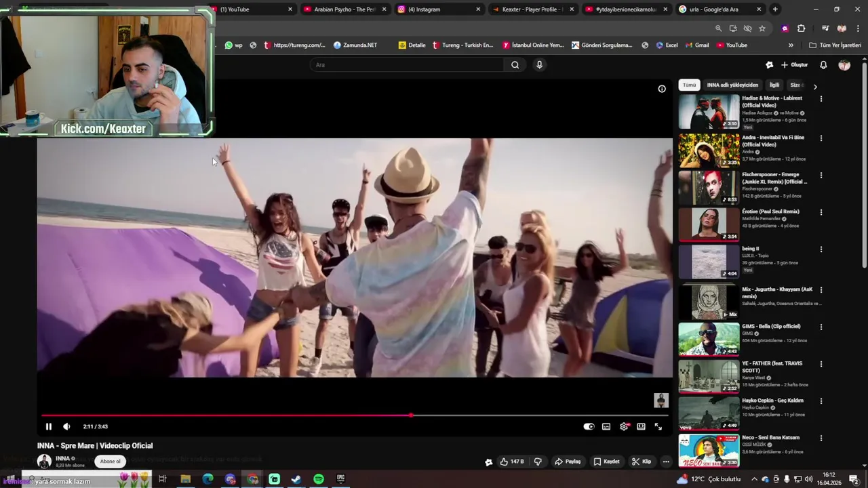Open options menu for being II

click(x=821, y=249)
